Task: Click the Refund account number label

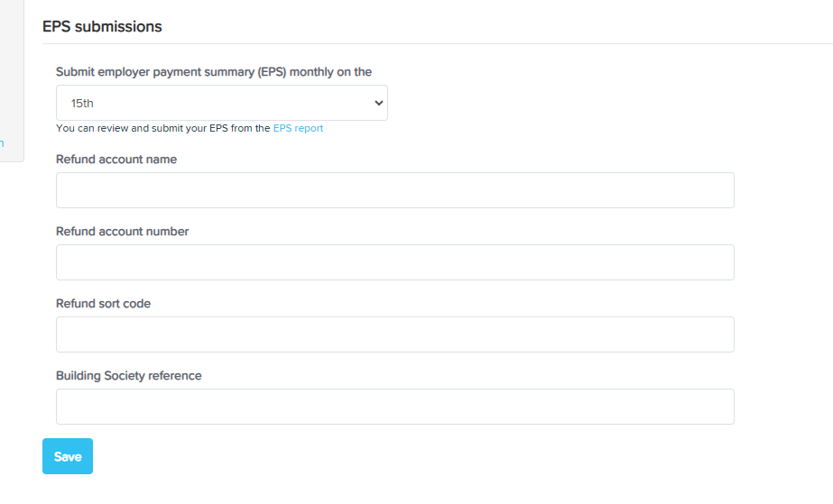Action: pyautogui.click(x=122, y=232)
